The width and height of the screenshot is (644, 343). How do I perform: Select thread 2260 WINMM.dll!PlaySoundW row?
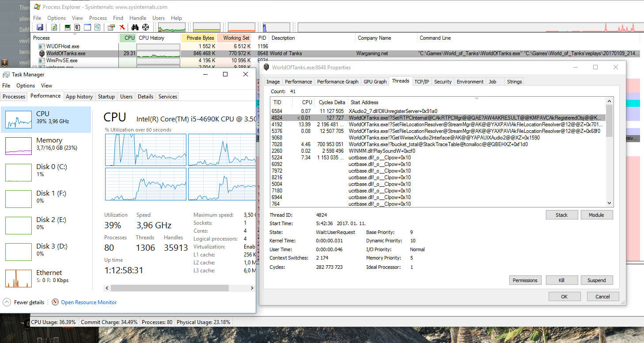point(438,151)
